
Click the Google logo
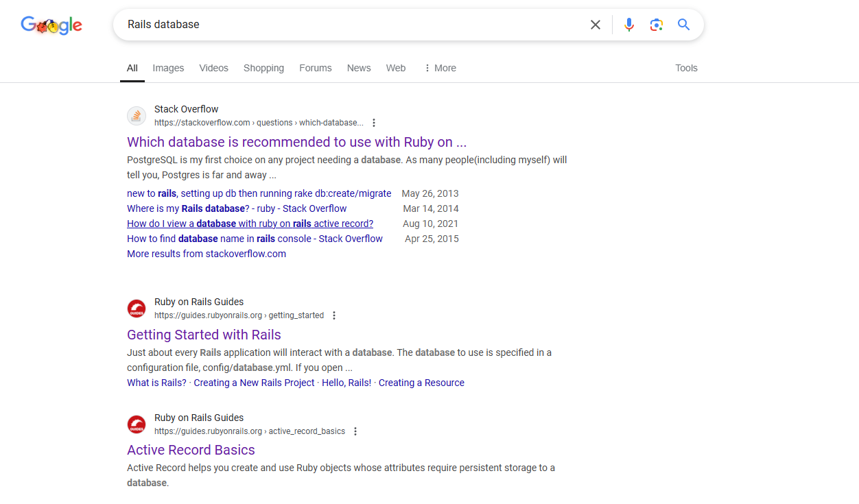pyautogui.click(x=51, y=25)
